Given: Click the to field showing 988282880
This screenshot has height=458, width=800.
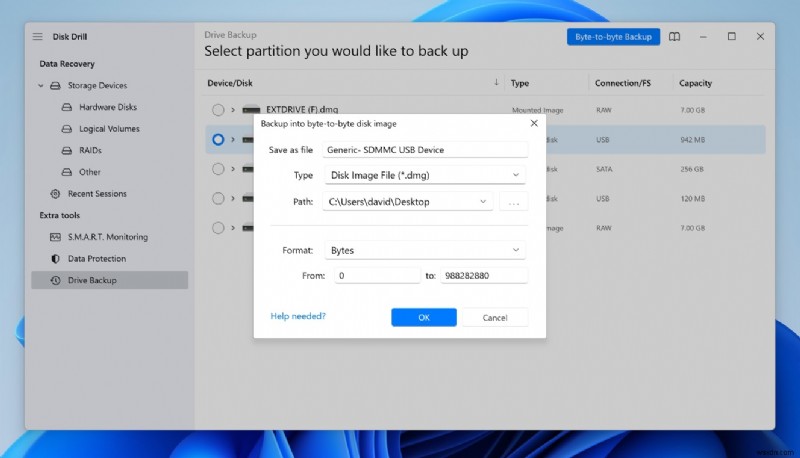Looking at the screenshot, I should click(484, 275).
